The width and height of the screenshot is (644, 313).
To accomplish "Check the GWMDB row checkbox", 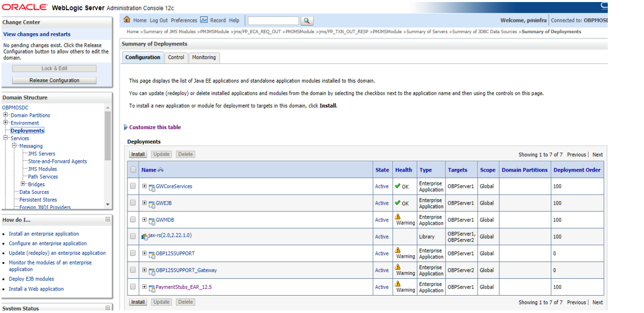I will point(133,220).
